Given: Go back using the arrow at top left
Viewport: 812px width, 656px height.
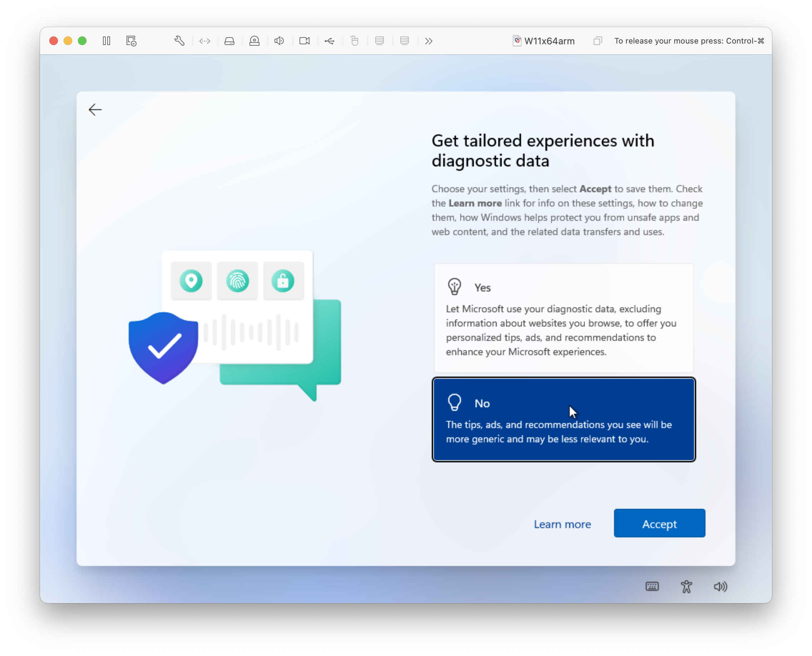Looking at the screenshot, I should pyautogui.click(x=95, y=110).
